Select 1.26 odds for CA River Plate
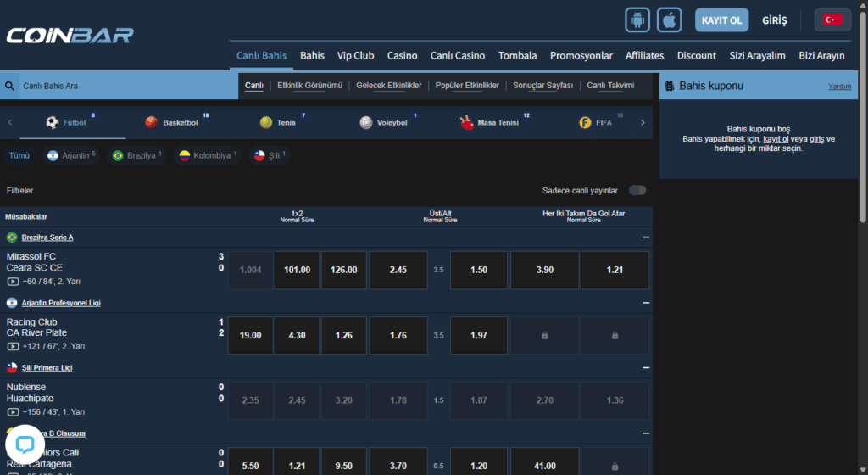The image size is (868, 475). tap(344, 336)
